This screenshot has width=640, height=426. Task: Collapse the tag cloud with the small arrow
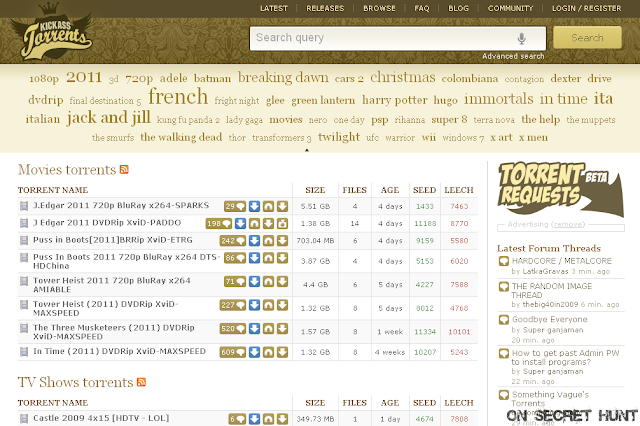click(307, 151)
